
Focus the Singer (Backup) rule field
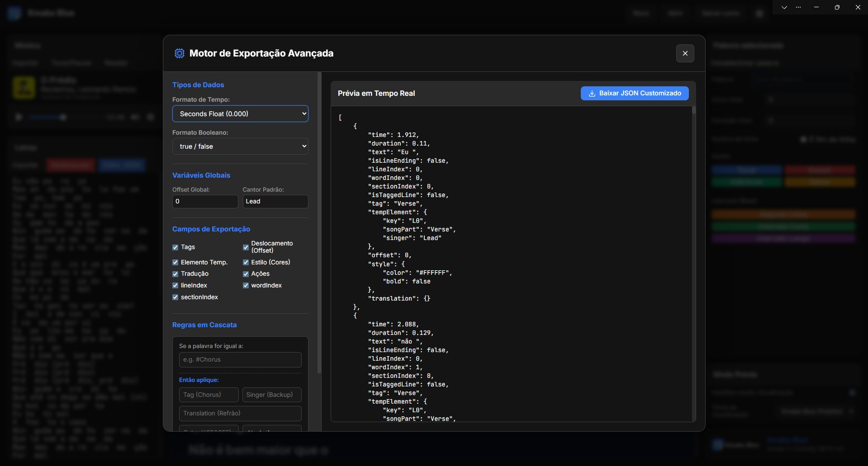272,395
